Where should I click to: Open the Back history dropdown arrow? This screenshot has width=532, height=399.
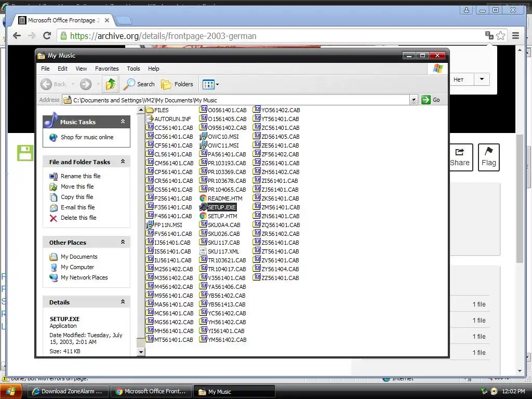(x=73, y=84)
